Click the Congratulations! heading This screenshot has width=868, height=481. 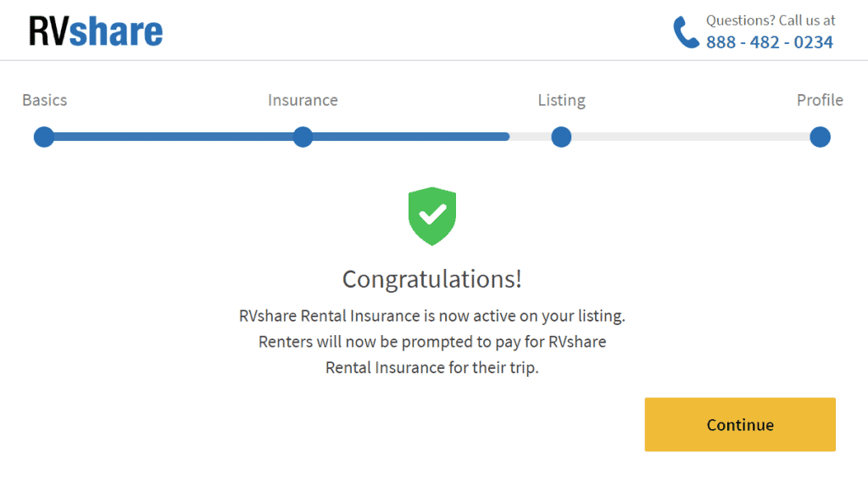432,279
